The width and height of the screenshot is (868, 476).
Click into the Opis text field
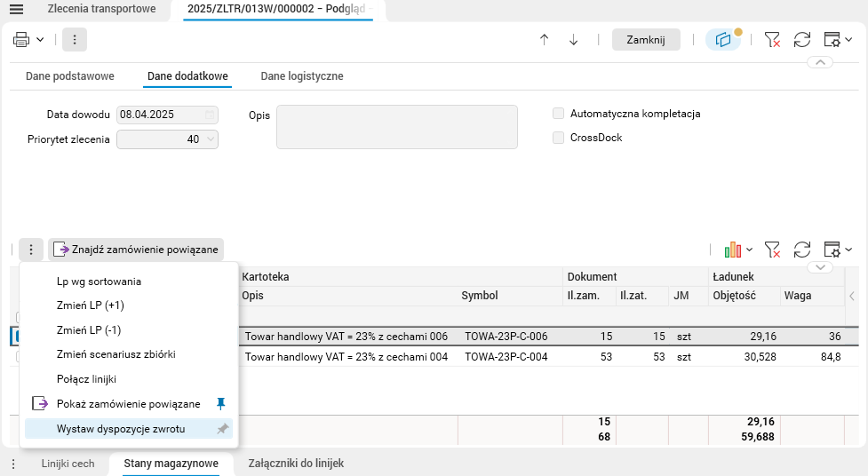(x=396, y=127)
